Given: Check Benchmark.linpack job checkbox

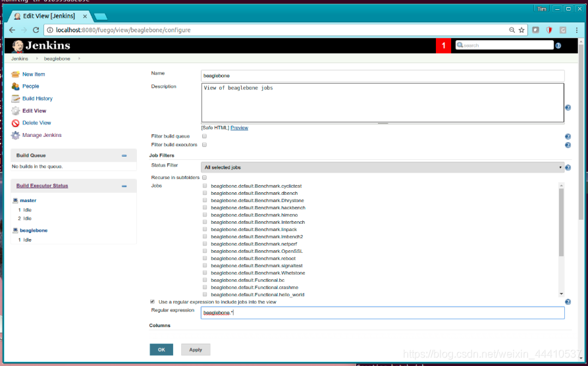Looking at the screenshot, I should [x=205, y=229].
